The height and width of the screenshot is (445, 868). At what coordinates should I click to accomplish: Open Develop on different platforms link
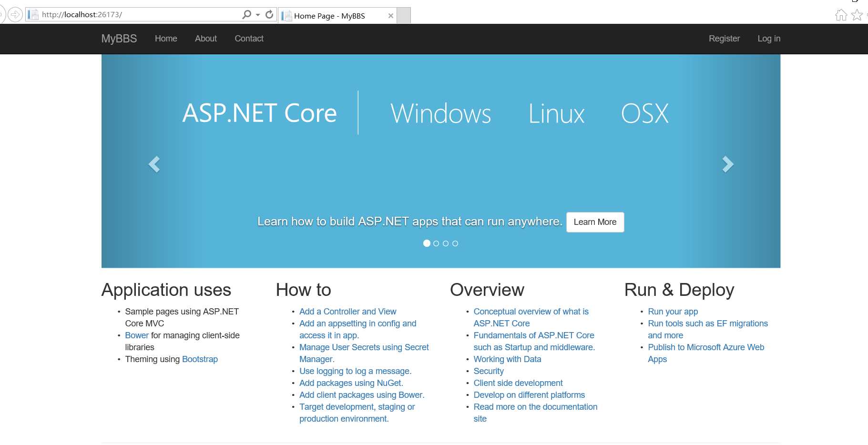point(529,395)
